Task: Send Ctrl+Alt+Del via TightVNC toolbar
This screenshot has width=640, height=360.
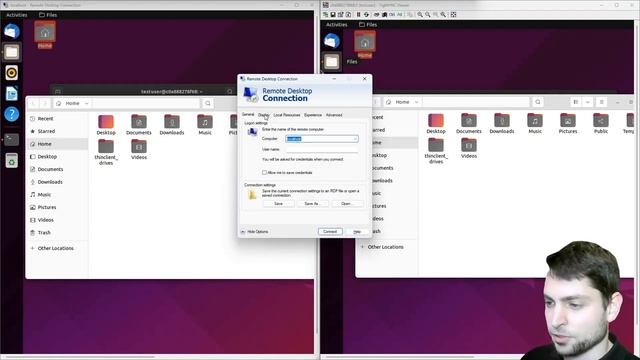Action: [376, 15]
